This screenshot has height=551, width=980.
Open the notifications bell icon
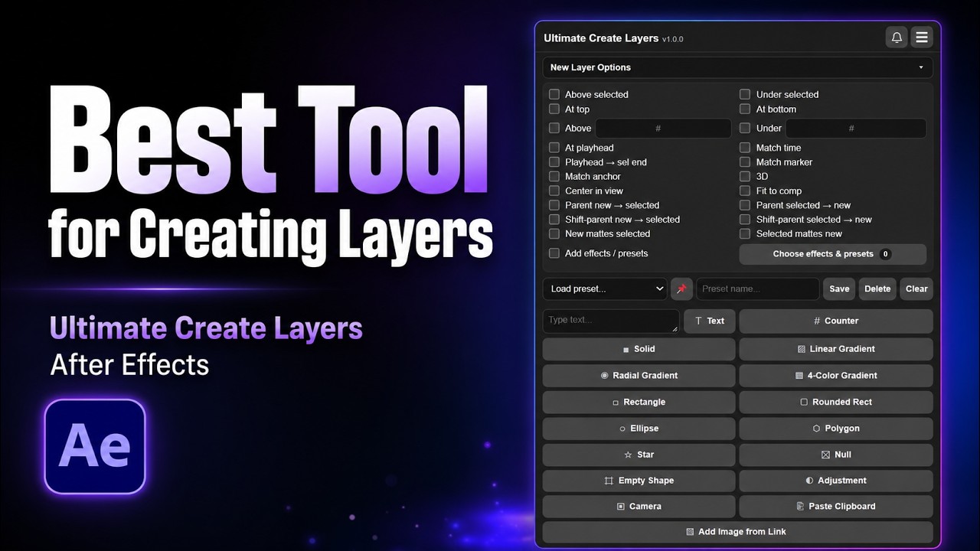click(x=896, y=37)
